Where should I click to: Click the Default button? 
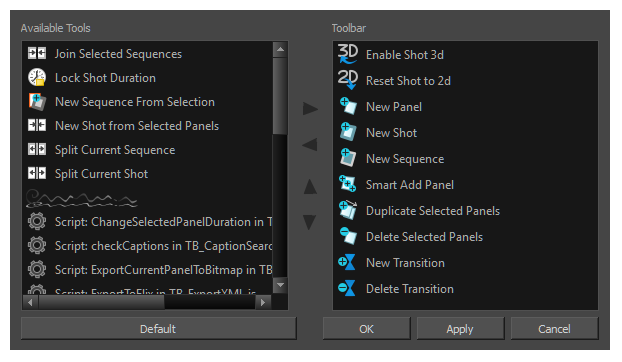[x=158, y=329]
